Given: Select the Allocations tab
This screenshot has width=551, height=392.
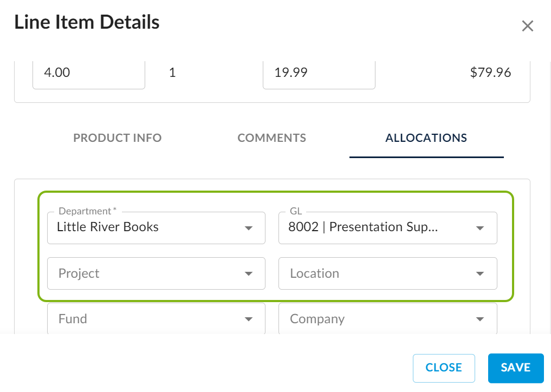Looking at the screenshot, I should 426,138.
